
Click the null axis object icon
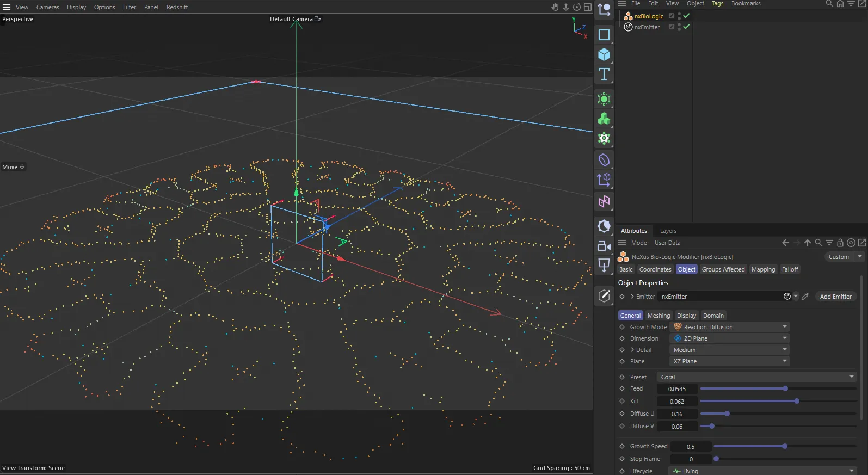point(604,9)
